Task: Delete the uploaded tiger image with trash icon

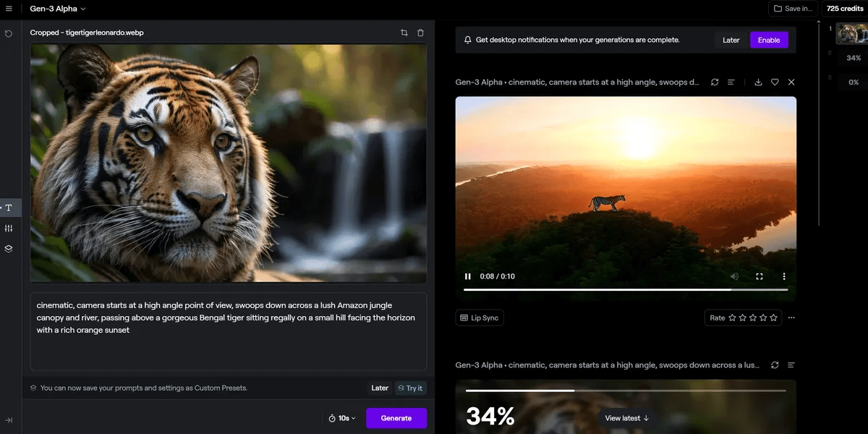Action: (x=421, y=33)
